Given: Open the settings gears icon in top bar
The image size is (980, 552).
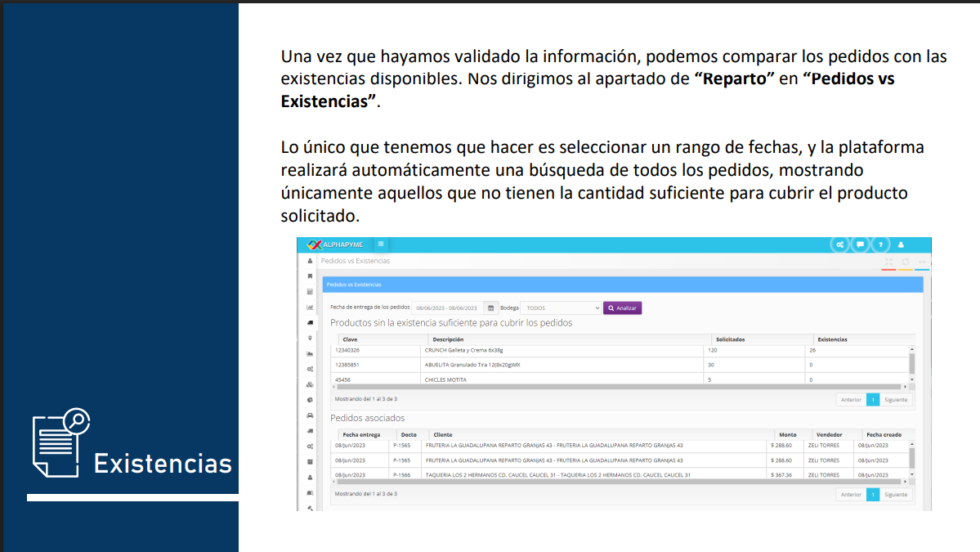Looking at the screenshot, I should tap(839, 245).
